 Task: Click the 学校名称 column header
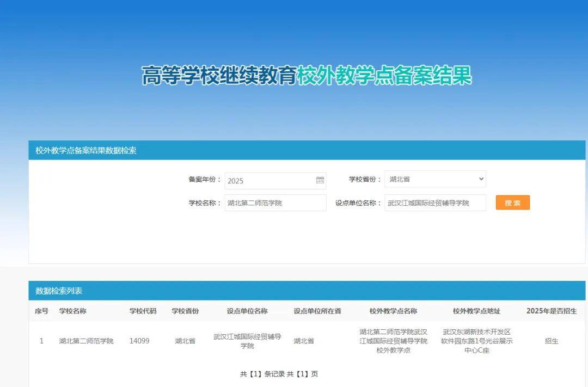[x=73, y=311]
